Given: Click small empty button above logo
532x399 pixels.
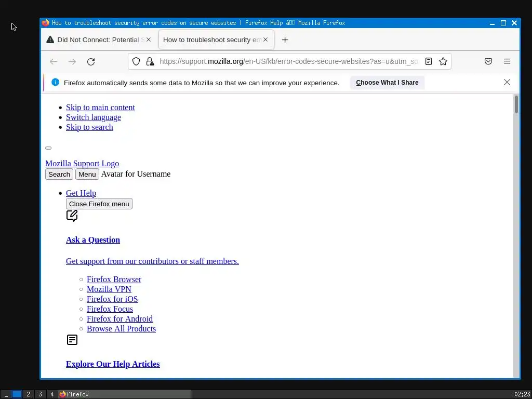Looking at the screenshot, I should click(x=48, y=148).
